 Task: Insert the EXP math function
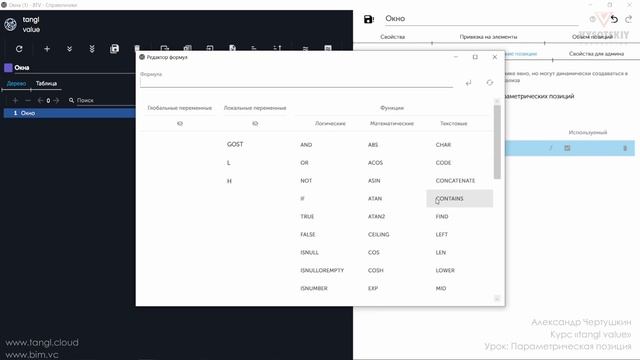[x=373, y=289]
